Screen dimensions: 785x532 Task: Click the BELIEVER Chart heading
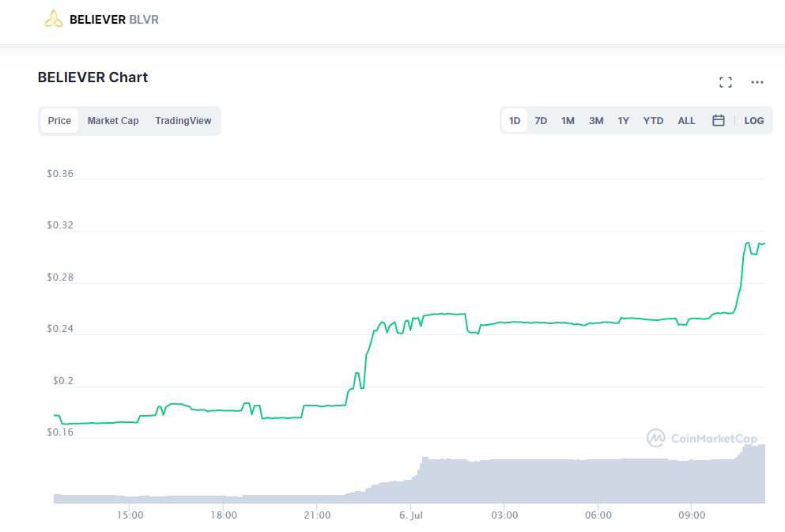tap(92, 77)
